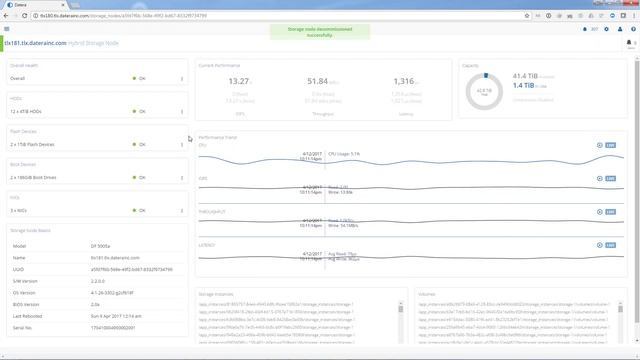
Task: Click 'Model' basics row
Action: (98, 246)
